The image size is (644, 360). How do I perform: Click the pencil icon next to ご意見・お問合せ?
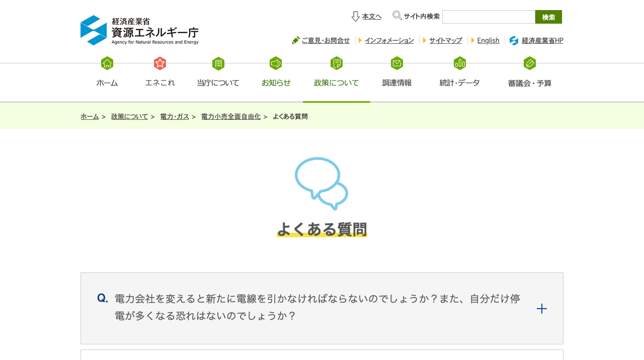(x=296, y=40)
